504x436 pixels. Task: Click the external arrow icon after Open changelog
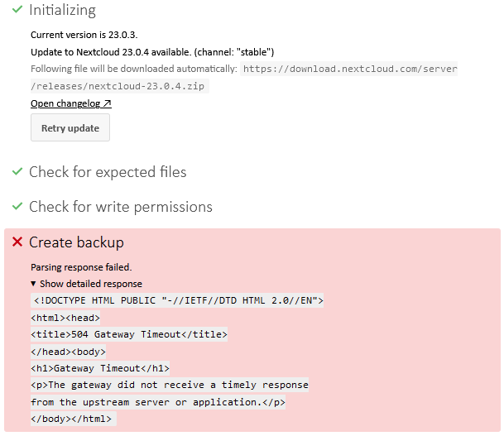(107, 103)
